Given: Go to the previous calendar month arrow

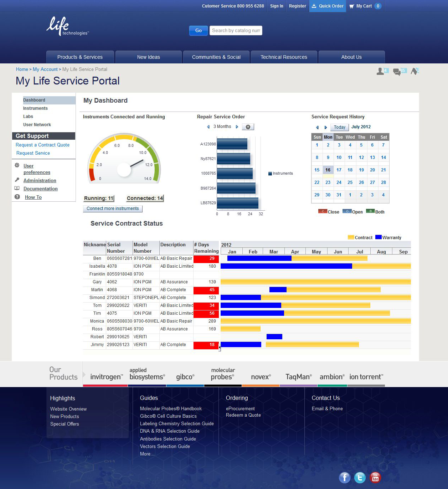Looking at the screenshot, I should (x=317, y=127).
